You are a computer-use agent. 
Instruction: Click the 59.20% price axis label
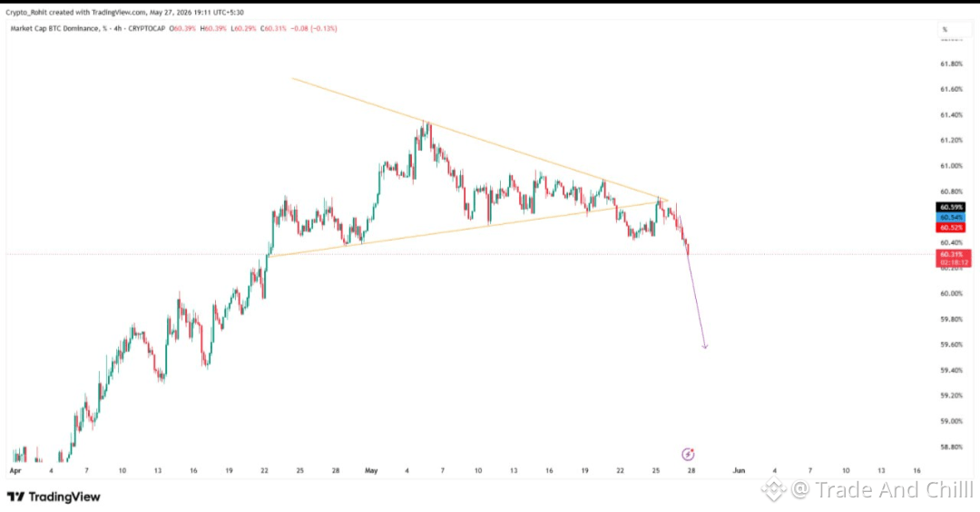(x=951, y=395)
